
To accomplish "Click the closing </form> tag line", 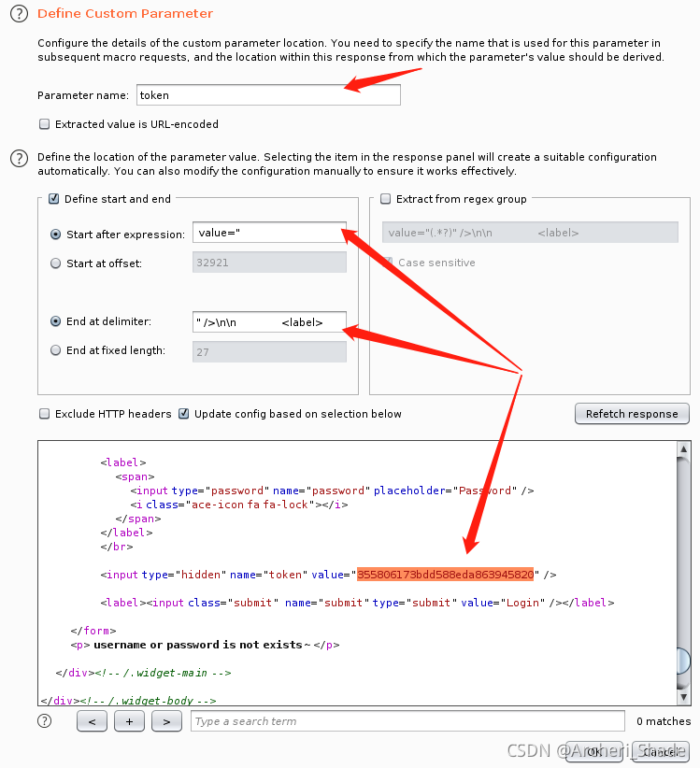I will tap(93, 631).
